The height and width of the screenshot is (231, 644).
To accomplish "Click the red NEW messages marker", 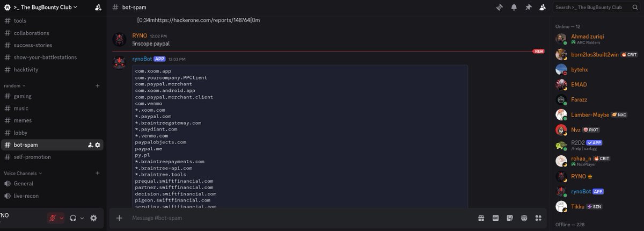I will 538,51.
